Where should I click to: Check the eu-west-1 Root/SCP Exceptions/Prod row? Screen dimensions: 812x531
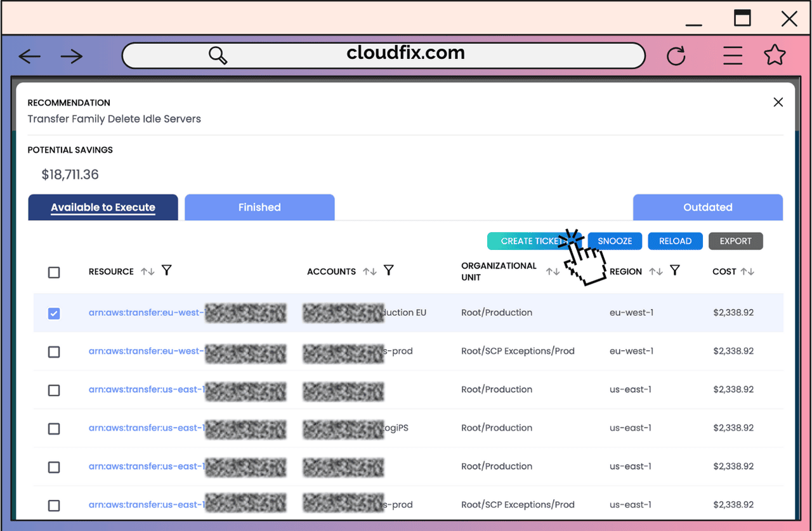(x=54, y=351)
